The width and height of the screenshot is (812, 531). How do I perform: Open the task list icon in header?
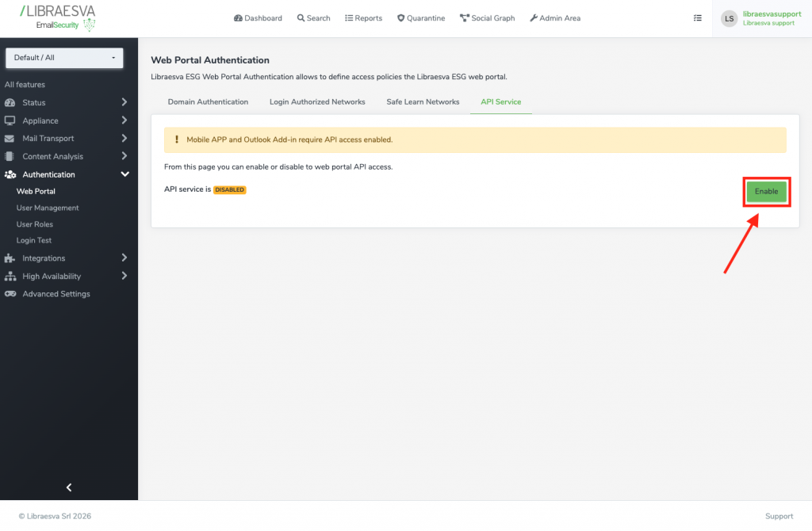[698, 18]
